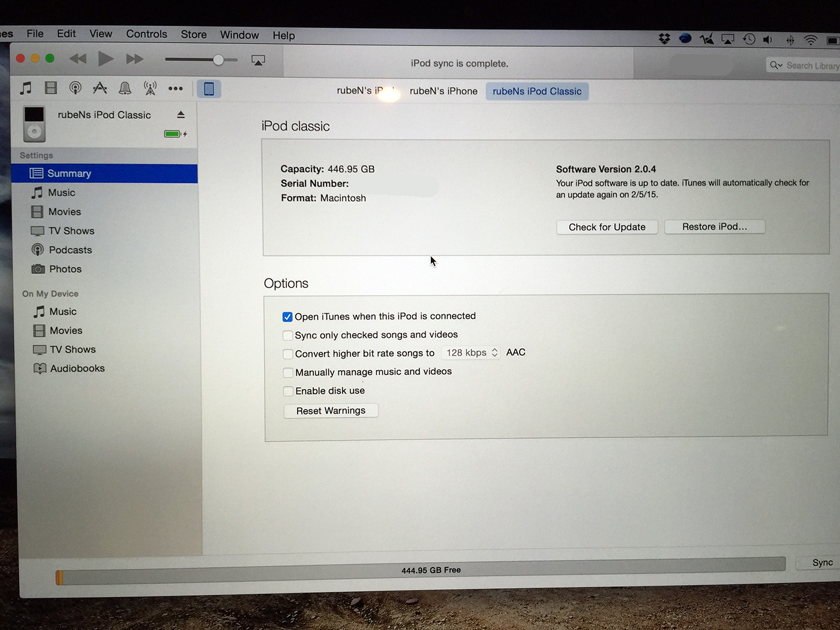The image size is (840, 630).
Task: Open the search options magnifier dropdown
Action: (776, 65)
